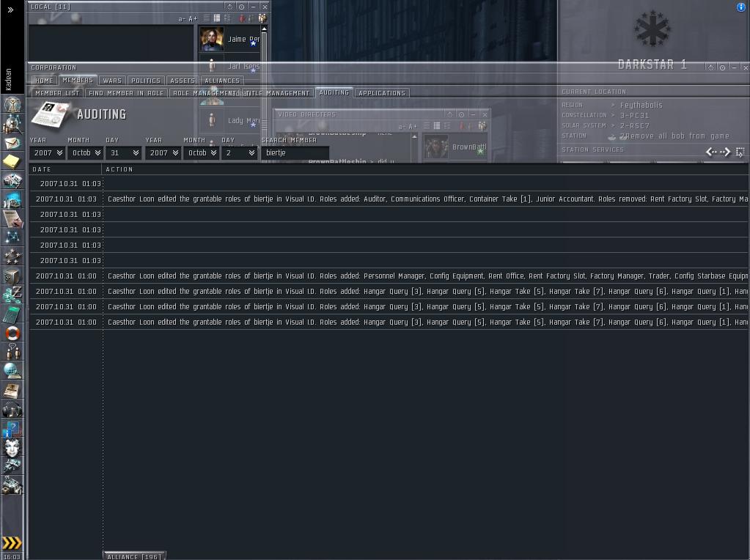Image resolution: width=750 pixels, height=560 pixels.
Task: Select log entry mentioning Personnel Manager
Action: tap(389, 276)
